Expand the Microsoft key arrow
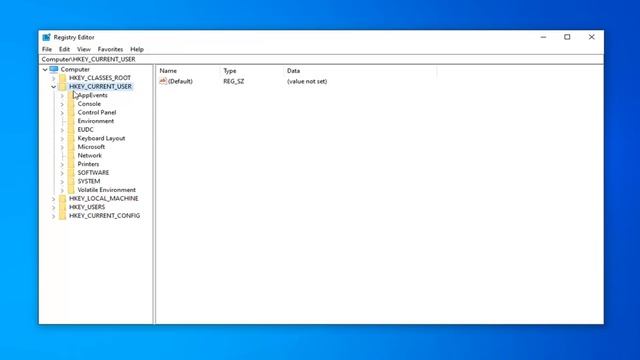 pos(62,147)
